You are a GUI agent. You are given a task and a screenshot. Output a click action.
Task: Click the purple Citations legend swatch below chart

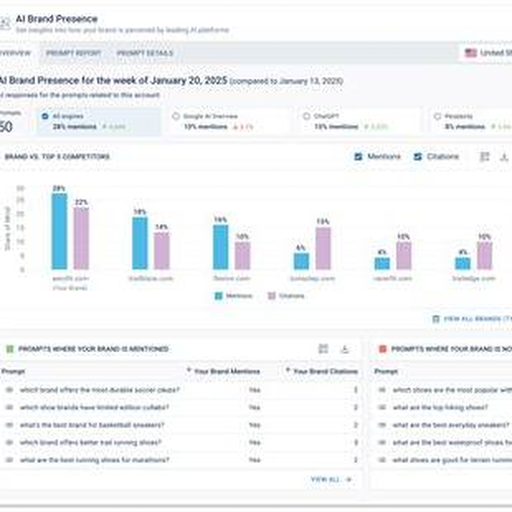pyautogui.click(x=272, y=296)
